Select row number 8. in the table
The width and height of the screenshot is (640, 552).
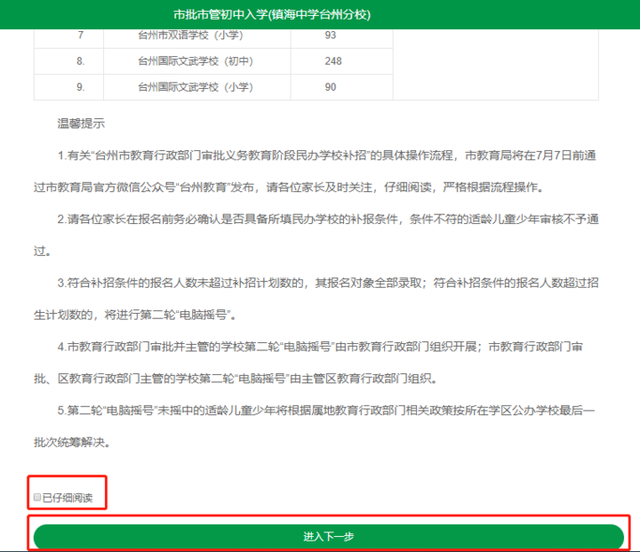click(81, 61)
